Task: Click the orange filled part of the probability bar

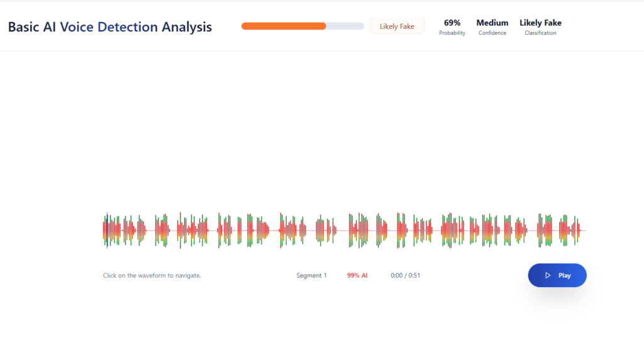Action: (x=283, y=26)
